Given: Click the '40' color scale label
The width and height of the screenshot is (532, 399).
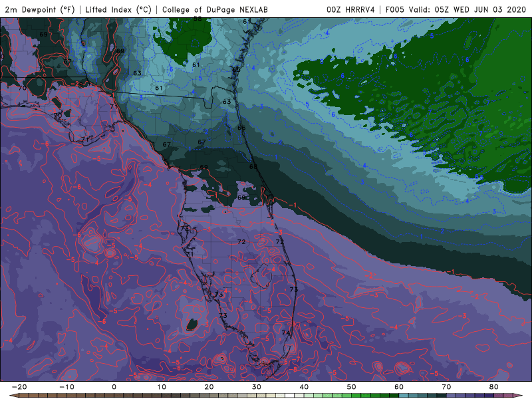Looking at the screenshot, I should pyautogui.click(x=304, y=387).
